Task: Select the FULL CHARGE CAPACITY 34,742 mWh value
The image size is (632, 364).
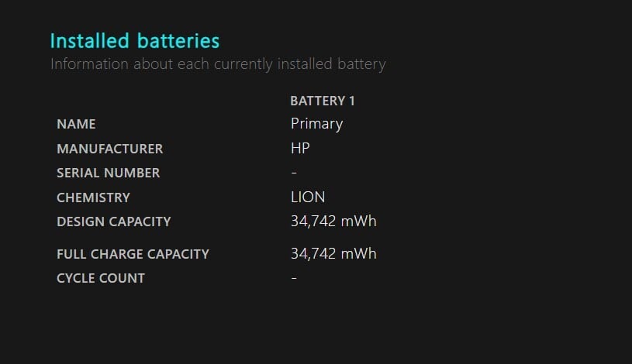Action: click(x=333, y=253)
